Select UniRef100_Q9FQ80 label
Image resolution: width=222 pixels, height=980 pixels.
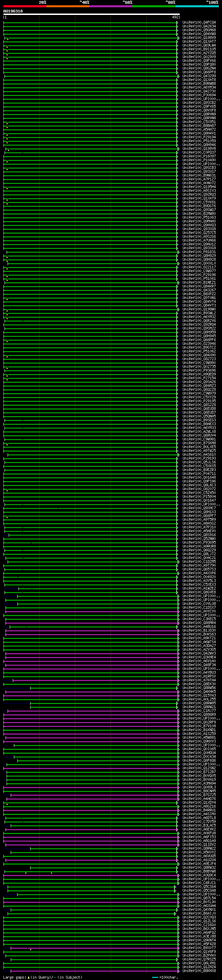click(x=199, y=64)
